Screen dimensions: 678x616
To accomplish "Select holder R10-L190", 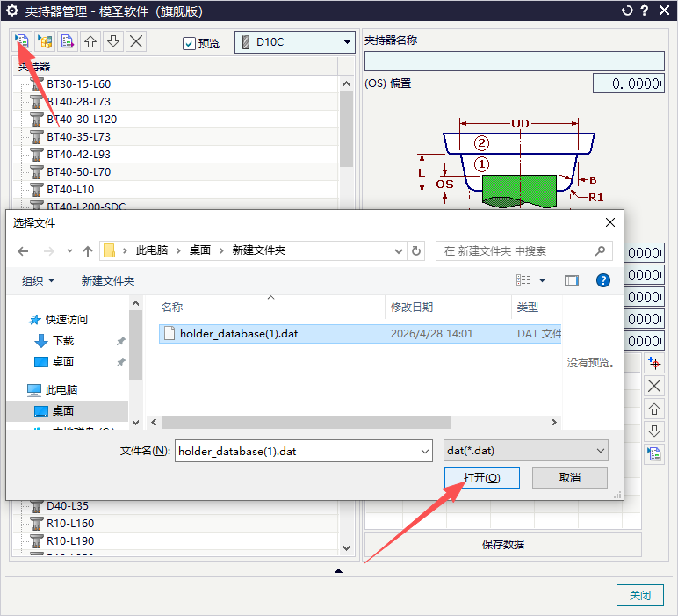I will pyautogui.click(x=70, y=540).
